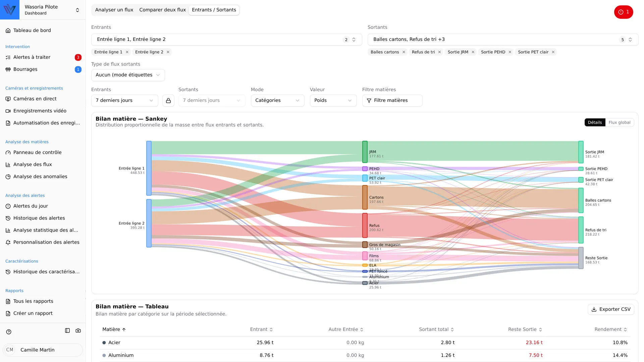Open the red alert badge showing 1
This screenshot has width=644, height=362.
(624, 12)
